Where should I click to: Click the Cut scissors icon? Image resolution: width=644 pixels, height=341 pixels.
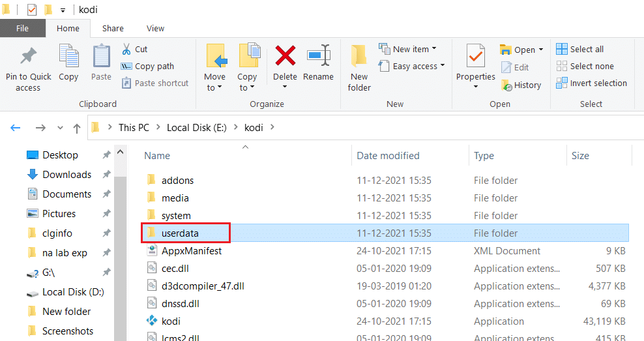click(x=127, y=49)
